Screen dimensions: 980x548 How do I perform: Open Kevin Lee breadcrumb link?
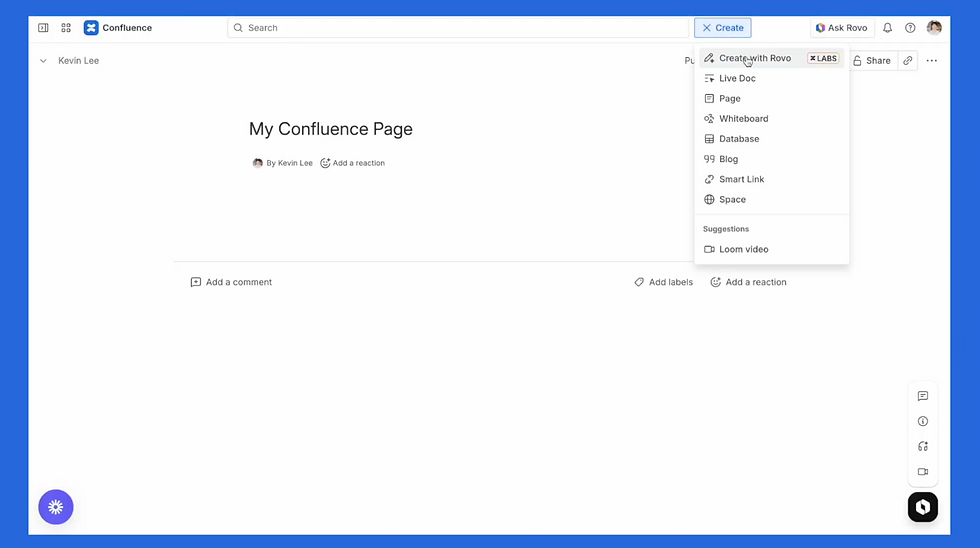pos(78,61)
